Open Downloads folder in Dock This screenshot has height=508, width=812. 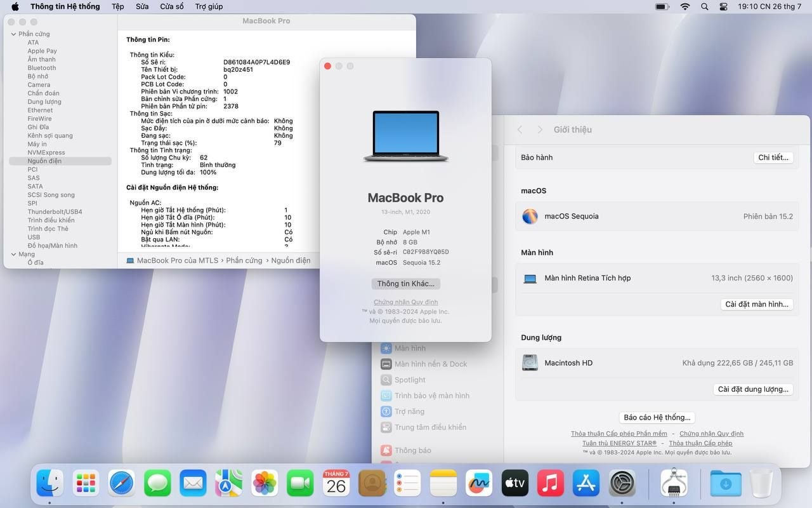click(725, 484)
